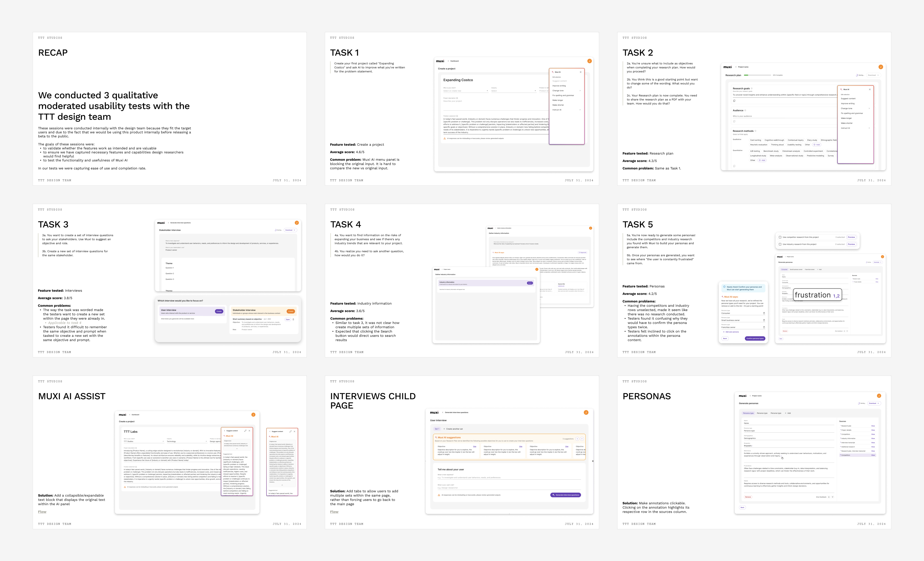Delete the Consumer persona type with trash icon
Screen dimensions: 924x561
tap(764, 313)
